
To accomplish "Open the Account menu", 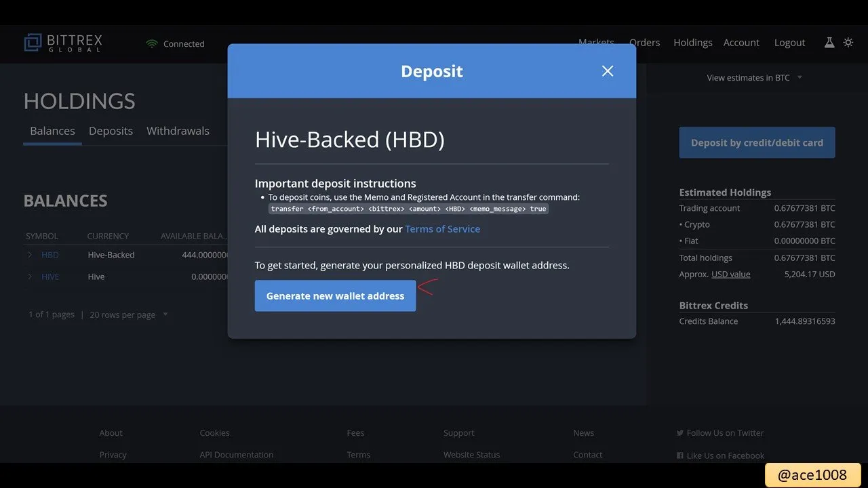I will 741,42.
